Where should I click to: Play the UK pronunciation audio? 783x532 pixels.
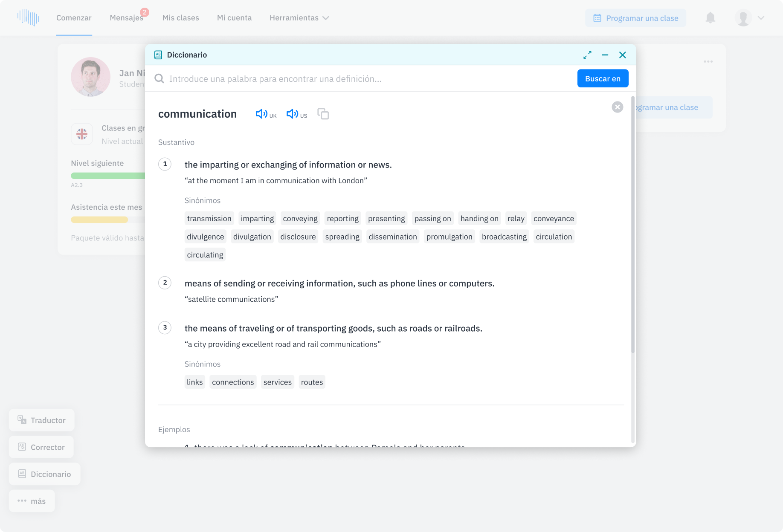coord(262,114)
